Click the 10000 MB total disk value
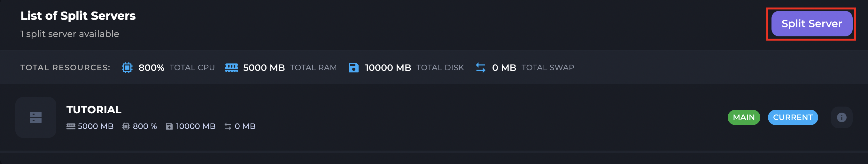This screenshot has width=868, height=164. click(x=388, y=68)
